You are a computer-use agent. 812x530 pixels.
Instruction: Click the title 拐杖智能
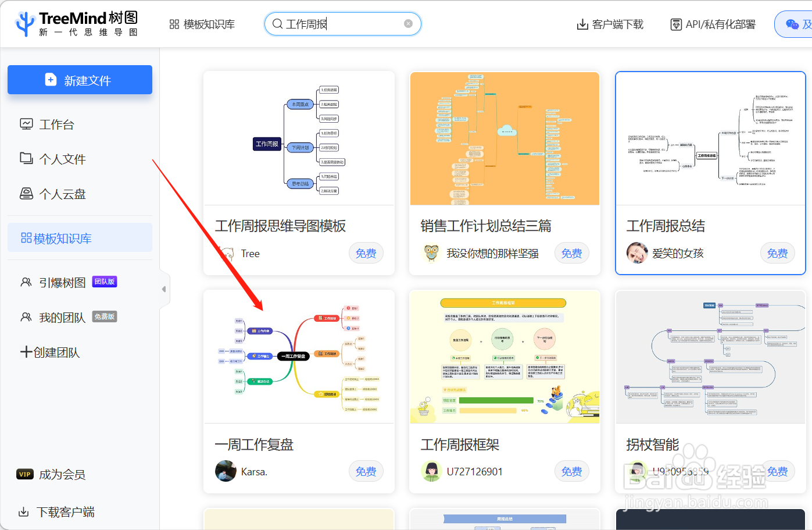(652, 444)
